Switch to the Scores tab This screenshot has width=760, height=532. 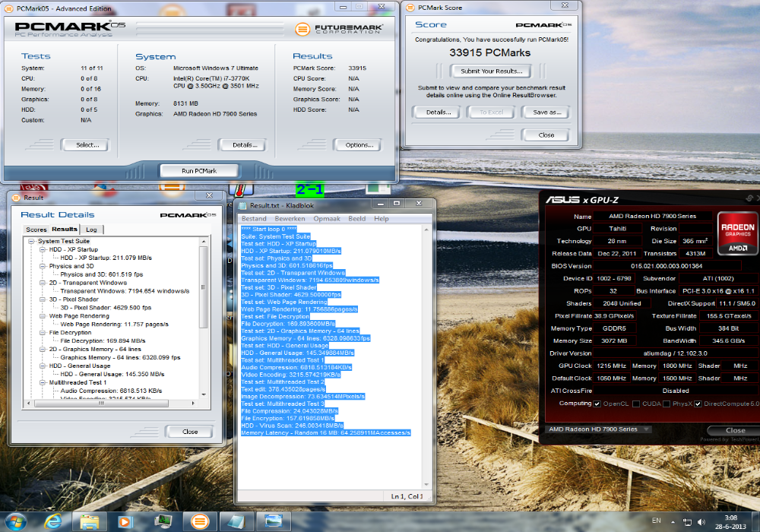pyautogui.click(x=36, y=230)
